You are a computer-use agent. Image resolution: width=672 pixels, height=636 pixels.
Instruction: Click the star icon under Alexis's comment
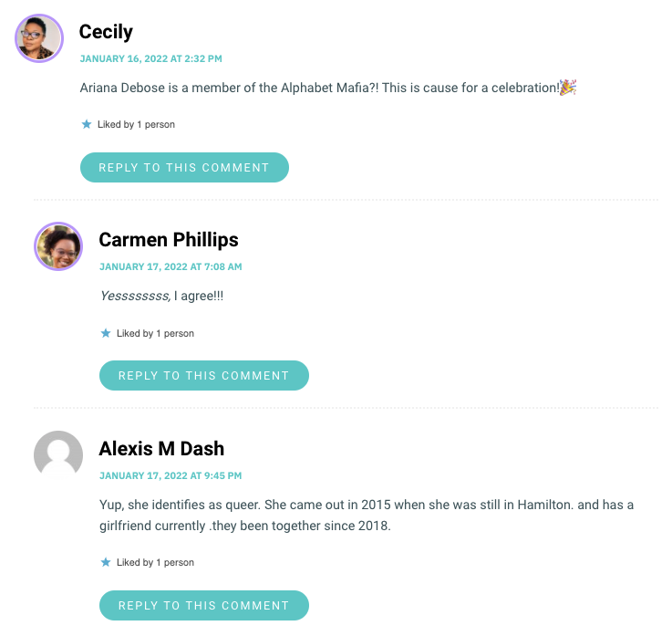coord(106,562)
